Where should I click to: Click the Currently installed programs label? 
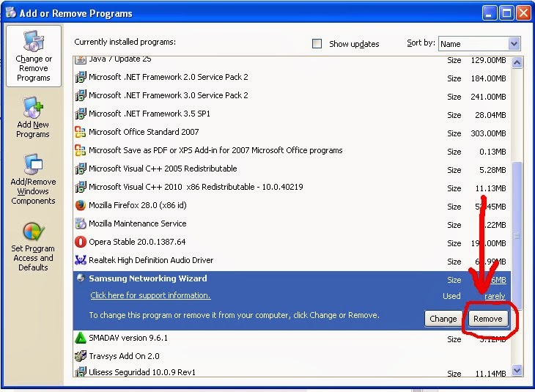pos(125,42)
